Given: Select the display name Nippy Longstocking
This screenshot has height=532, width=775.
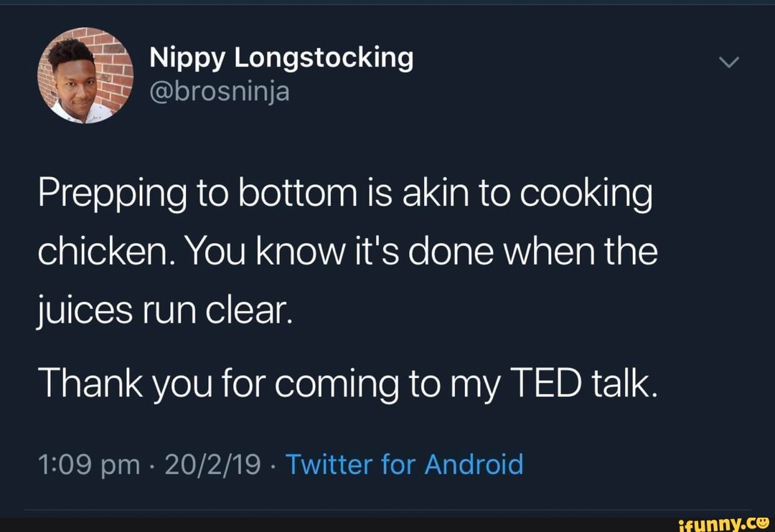Looking at the screenshot, I should click(281, 57).
